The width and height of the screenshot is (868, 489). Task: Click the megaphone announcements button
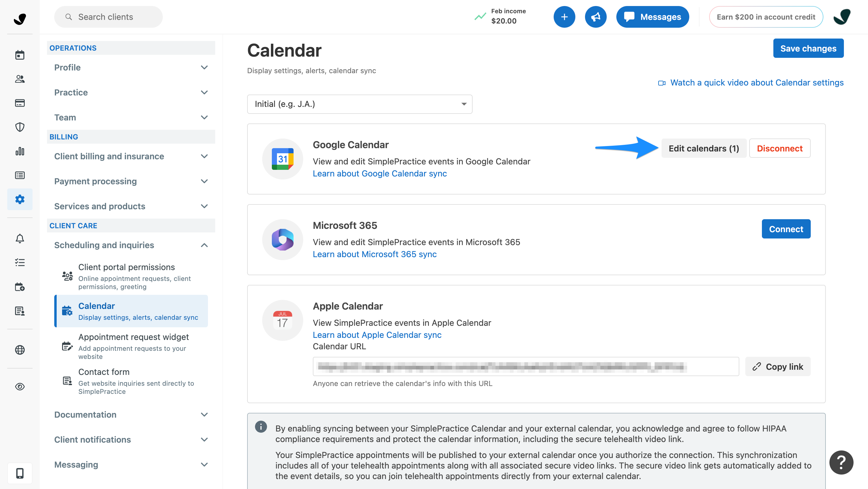pyautogui.click(x=596, y=17)
